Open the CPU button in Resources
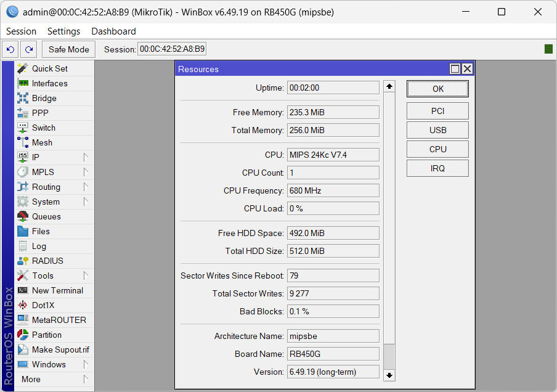Viewport: 557px width, 392px height. coord(437,149)
